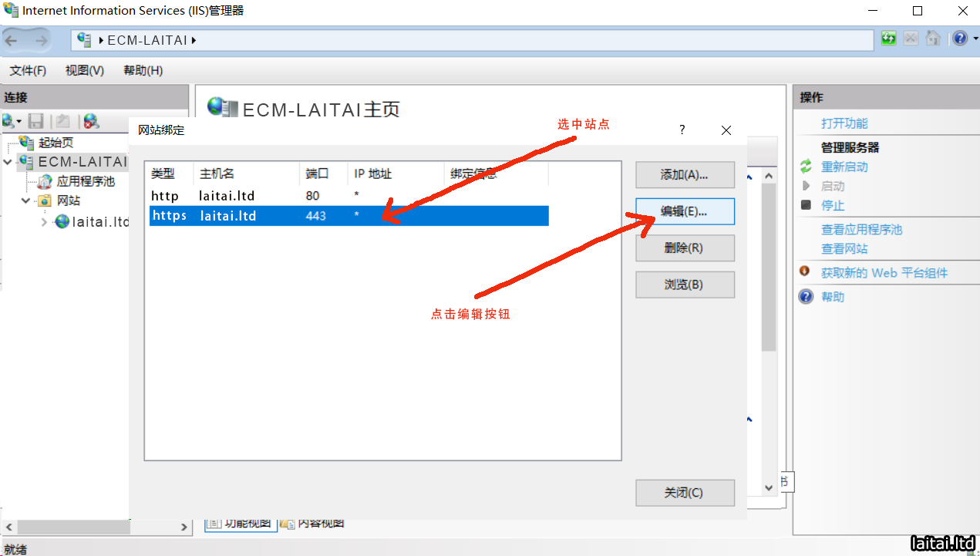
Task: Click the black stop square icon
Action: 806,205
